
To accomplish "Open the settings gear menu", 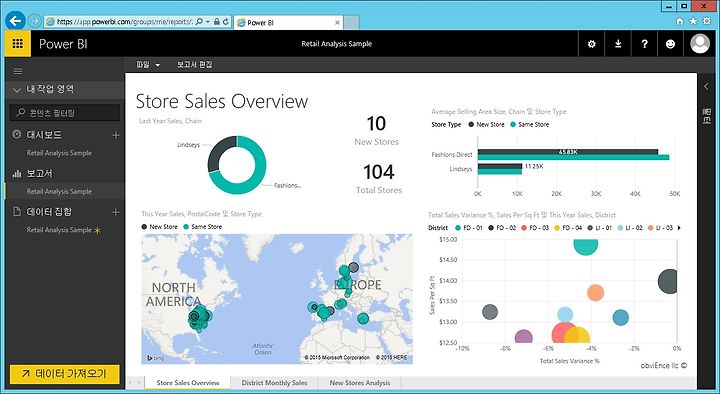I will pyautogui.click(x=591, y=44).
